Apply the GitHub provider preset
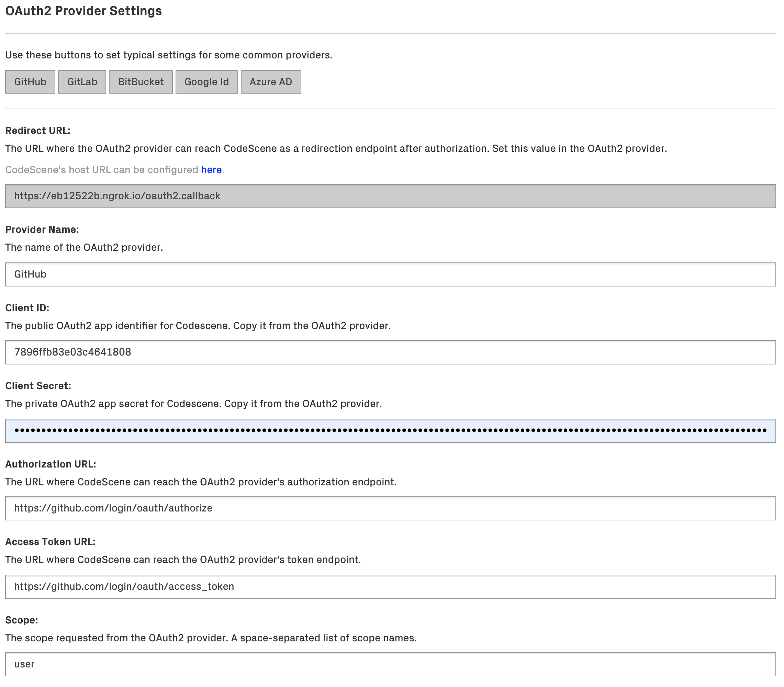Image resolution: width=784 pixels, height=687 pixels. pos(30,82)
